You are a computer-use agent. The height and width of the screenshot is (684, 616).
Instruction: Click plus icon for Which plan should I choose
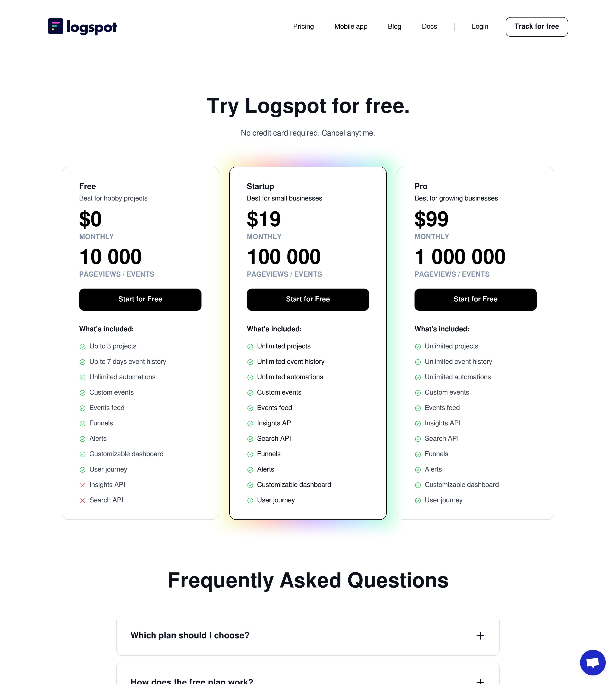[480, 636]
